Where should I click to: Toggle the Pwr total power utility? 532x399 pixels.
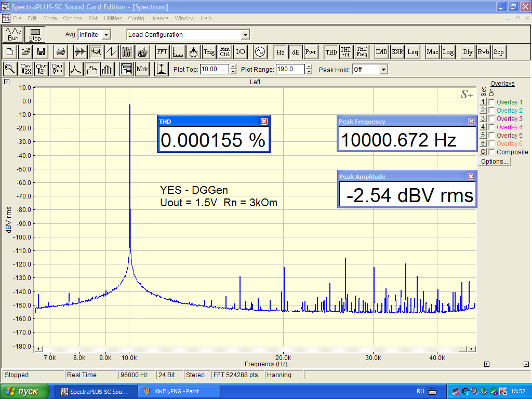point(311,52)
